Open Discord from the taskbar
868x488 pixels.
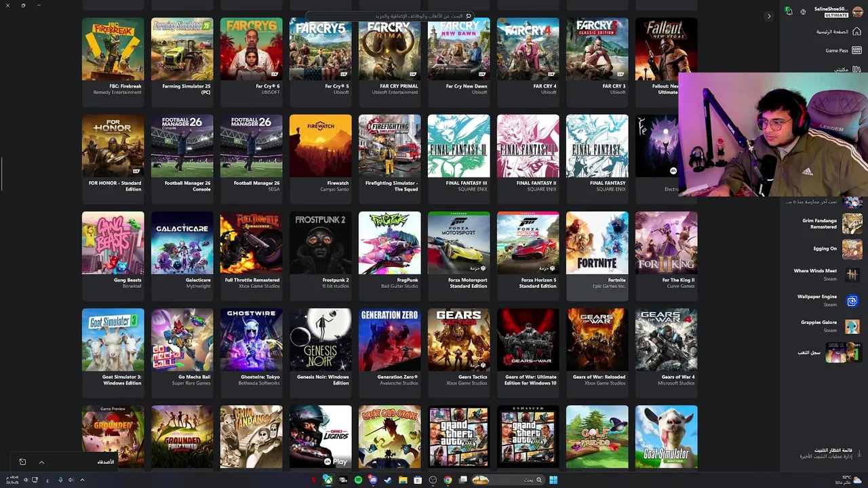pos(373,480)
